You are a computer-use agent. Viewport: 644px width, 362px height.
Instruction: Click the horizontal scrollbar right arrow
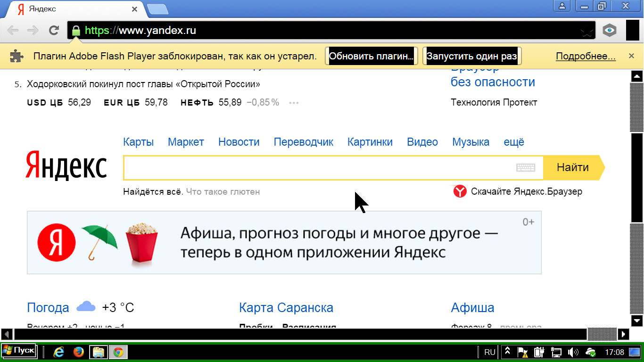click(x=624, y=334)
